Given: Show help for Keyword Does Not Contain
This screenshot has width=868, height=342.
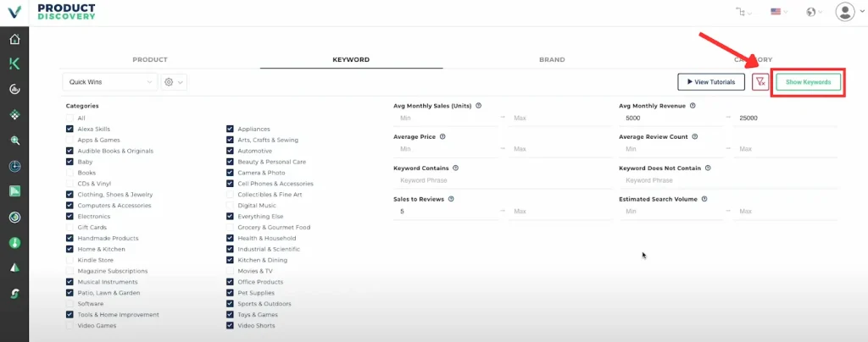Looking at the screenshot, I should 708,168.
